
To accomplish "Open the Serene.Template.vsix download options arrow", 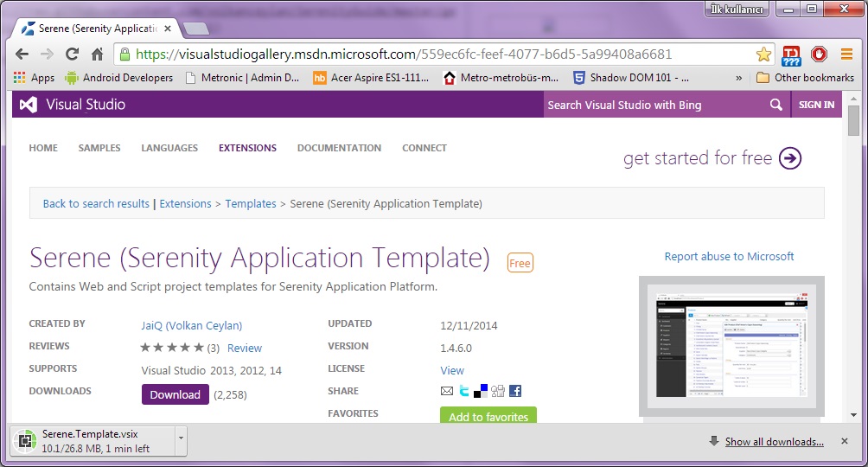I will coord(181,438).
